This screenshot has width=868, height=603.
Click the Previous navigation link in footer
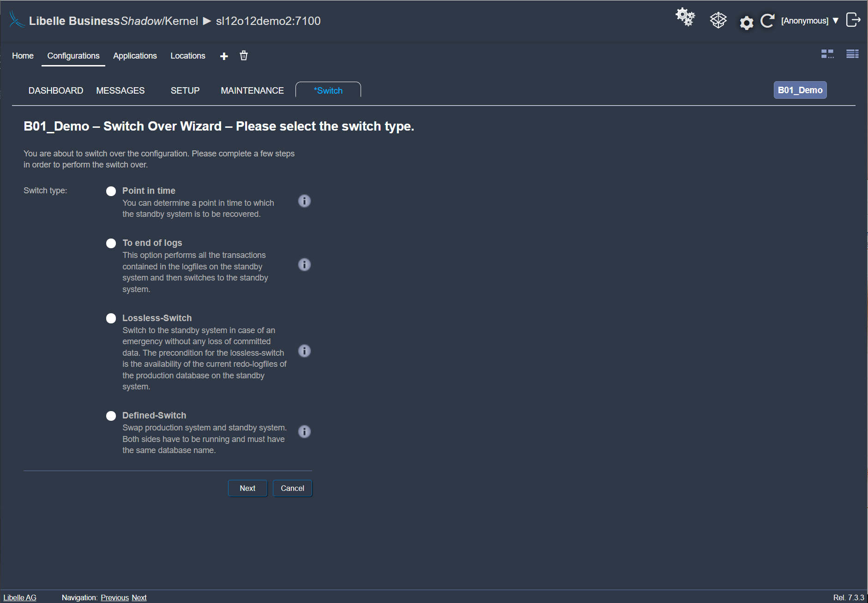point(115,597)
